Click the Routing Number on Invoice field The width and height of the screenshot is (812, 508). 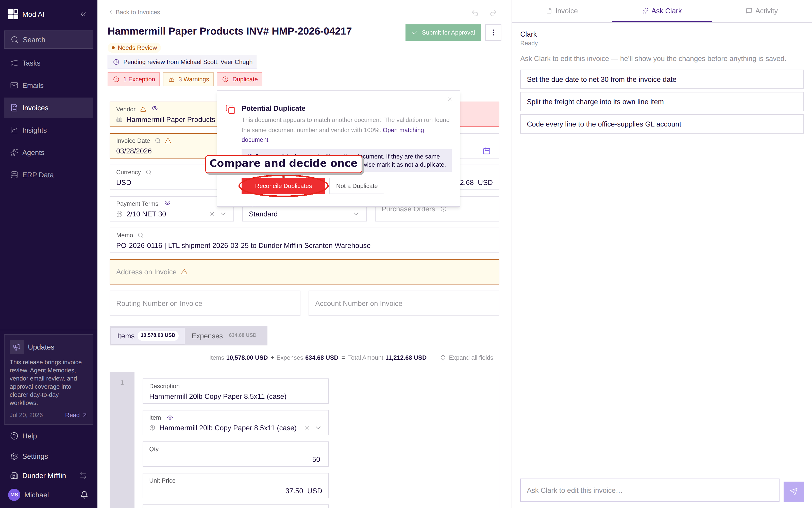coord(205,303)
